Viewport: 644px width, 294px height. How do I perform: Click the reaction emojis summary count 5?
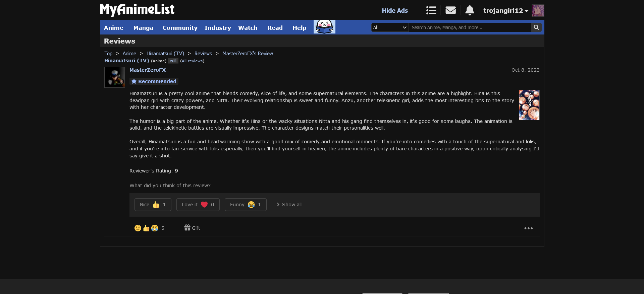point(149,228)
